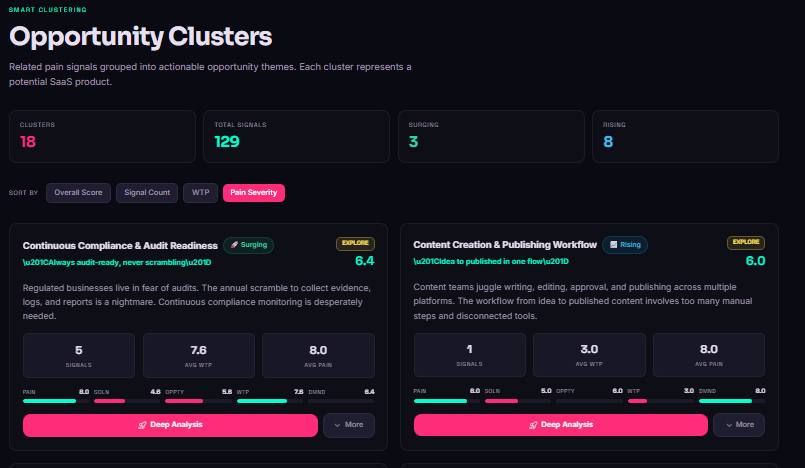Click the 'Always audit-ready, never scrambling' tagline

click(x=117, y=262)
